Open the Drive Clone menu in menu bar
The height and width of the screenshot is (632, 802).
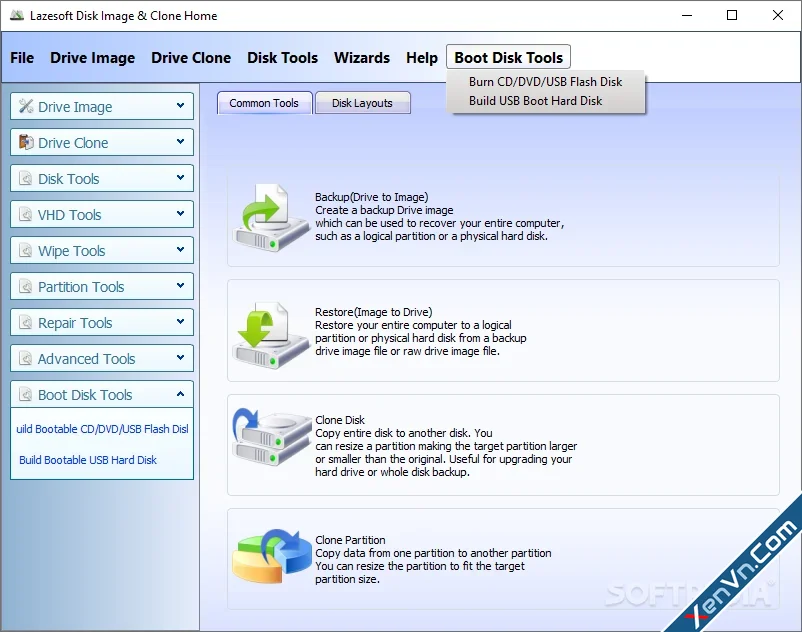coord(191,58)
